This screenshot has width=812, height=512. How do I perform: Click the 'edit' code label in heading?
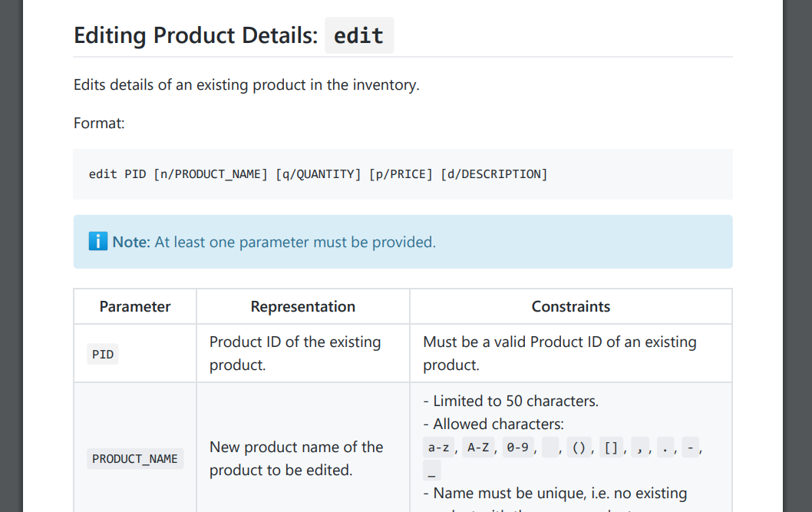coord(359,36)
